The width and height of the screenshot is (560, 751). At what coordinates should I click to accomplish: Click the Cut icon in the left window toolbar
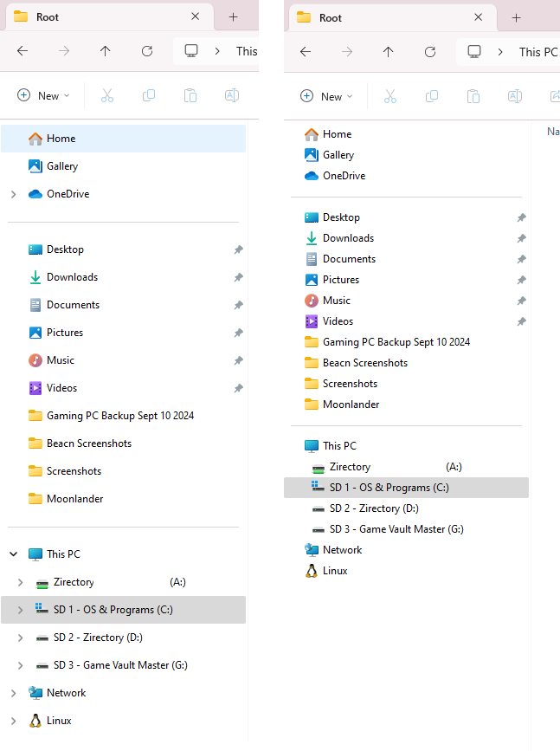click(x=107, y=96)
